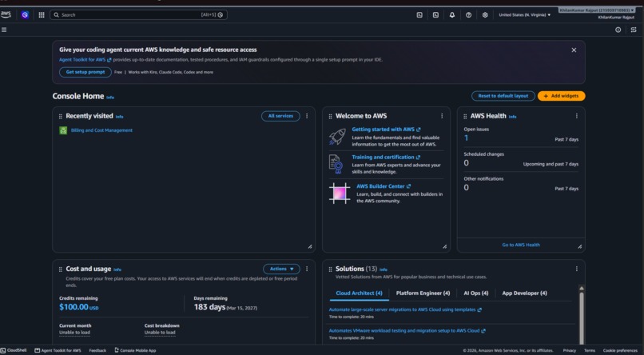Switch to AI Ops (4) tab
Viewport: 644px width, 355px height.
476,293
